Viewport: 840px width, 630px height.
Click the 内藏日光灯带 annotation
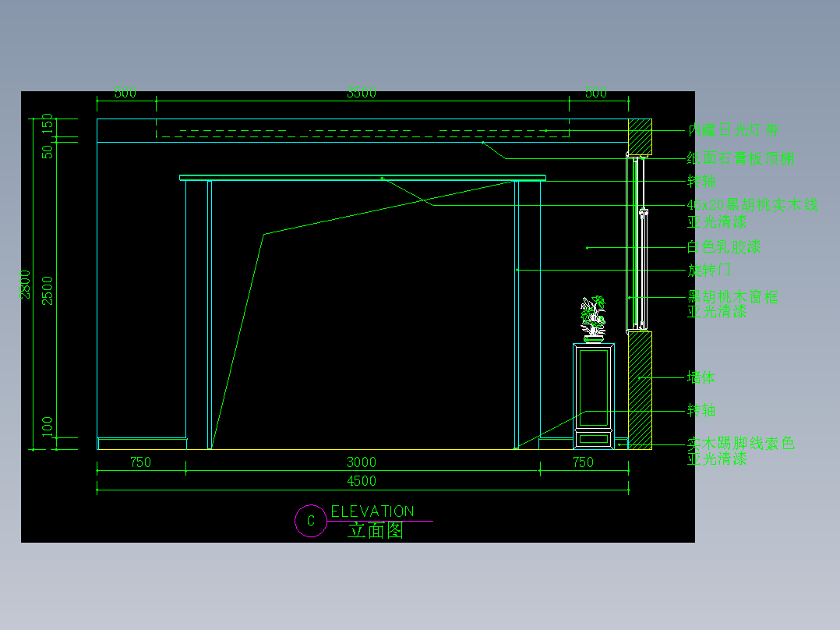pos(733,130)
